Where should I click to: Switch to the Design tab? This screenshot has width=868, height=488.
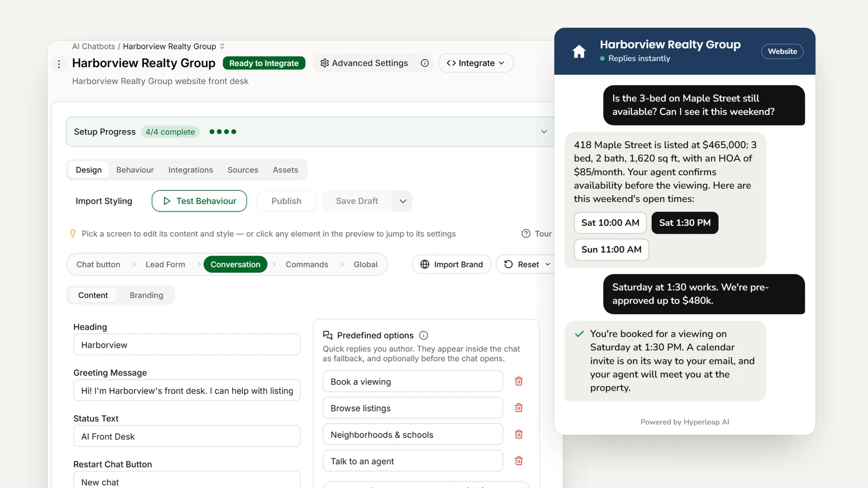click(88, 170)
